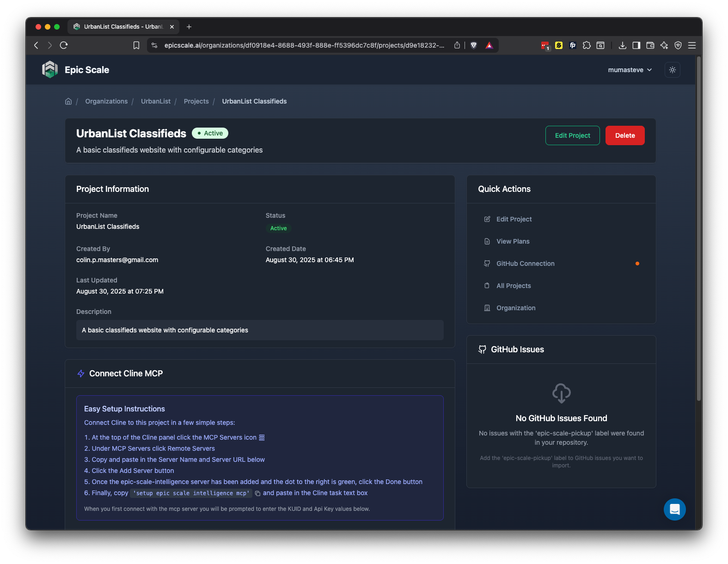This screenshot has height=564, width=728.
Task: Click the orange GitHub Connection status dot
Action: 637,264
